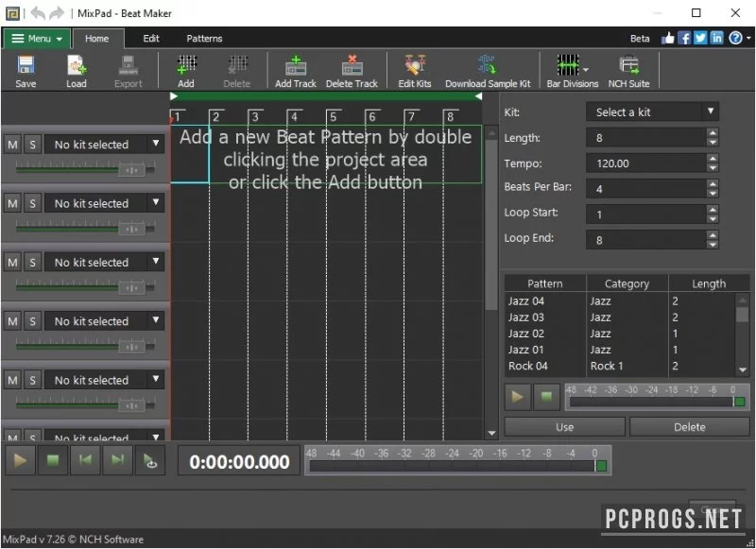The width and height of the screenshot is (756, 549).
Task: Solo the fourth track
Action: (32, 321)
